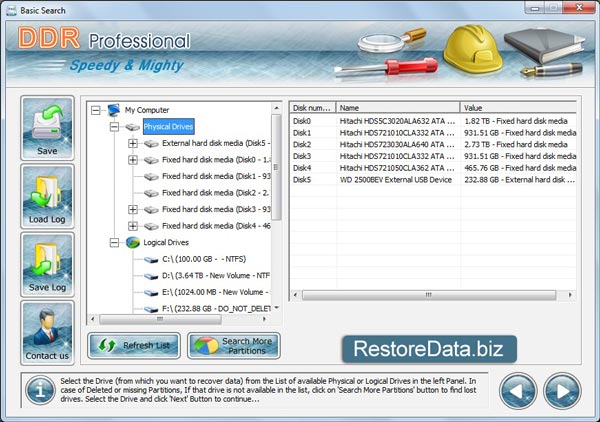The image size is (600, 422).
Task: Select Physical Drives in the tree
Action: click(169, 127)
